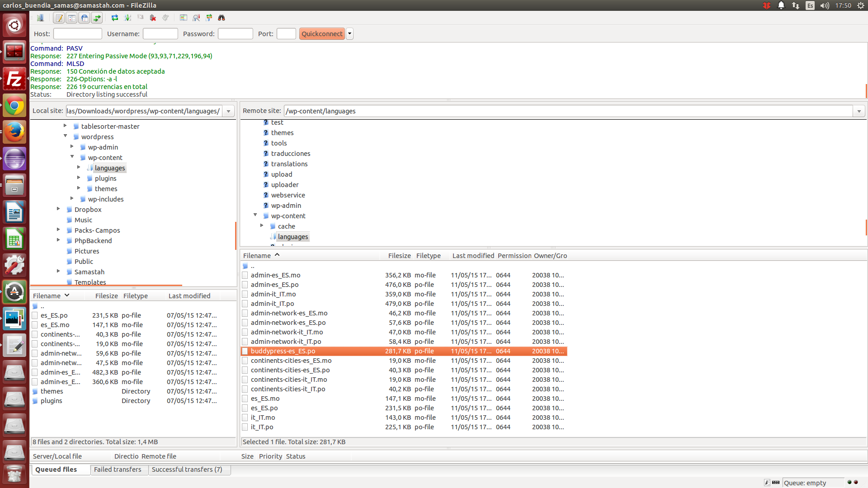Click the binoculars file search icon
Image resolution: width=868 pixels, height=488 pixels.
click(222, 18)
